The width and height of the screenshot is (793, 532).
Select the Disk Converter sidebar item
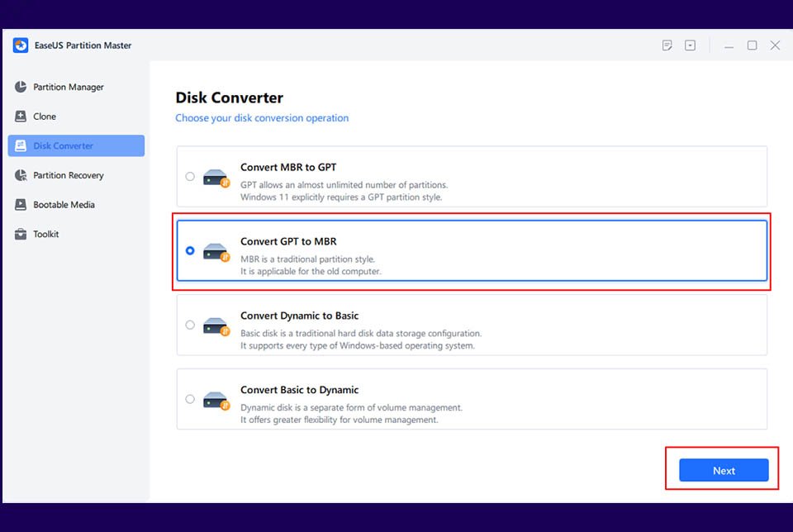[76, 145]
